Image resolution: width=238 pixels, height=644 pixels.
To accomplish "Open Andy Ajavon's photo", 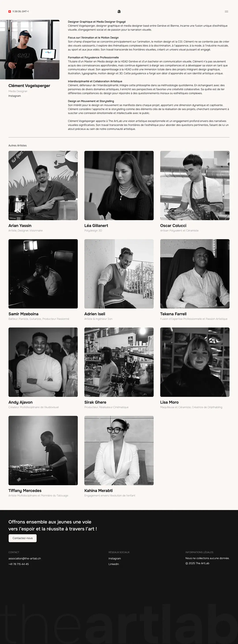I will [x=43, y=362].
